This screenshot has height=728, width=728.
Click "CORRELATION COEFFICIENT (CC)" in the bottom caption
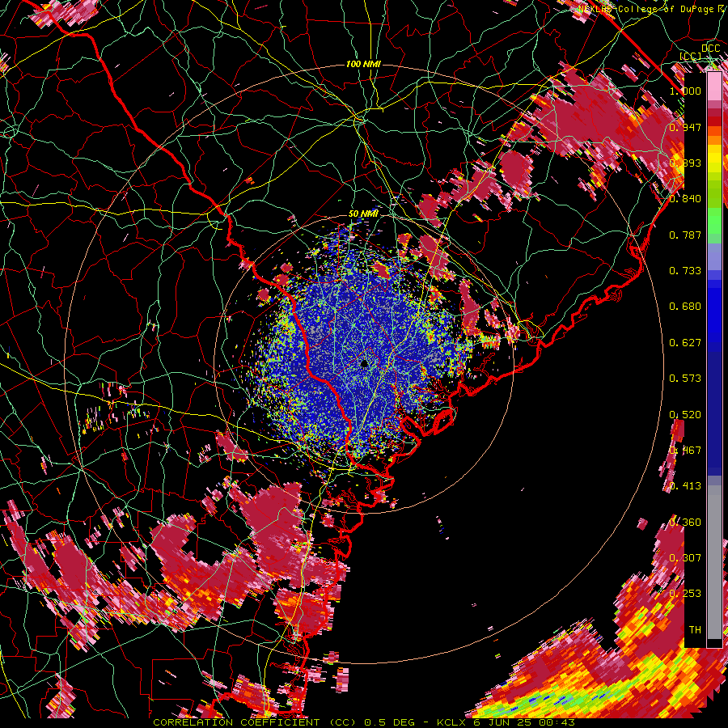point(254,722)
